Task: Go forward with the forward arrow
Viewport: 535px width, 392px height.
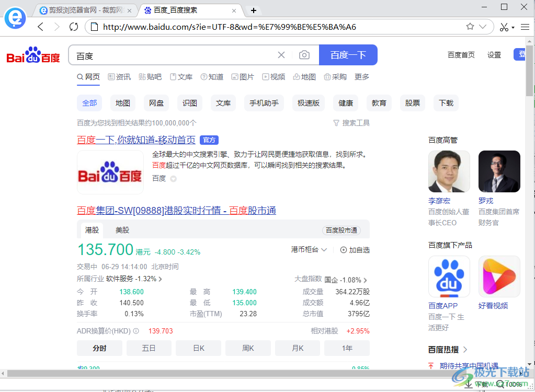Action: pos(56,27)
